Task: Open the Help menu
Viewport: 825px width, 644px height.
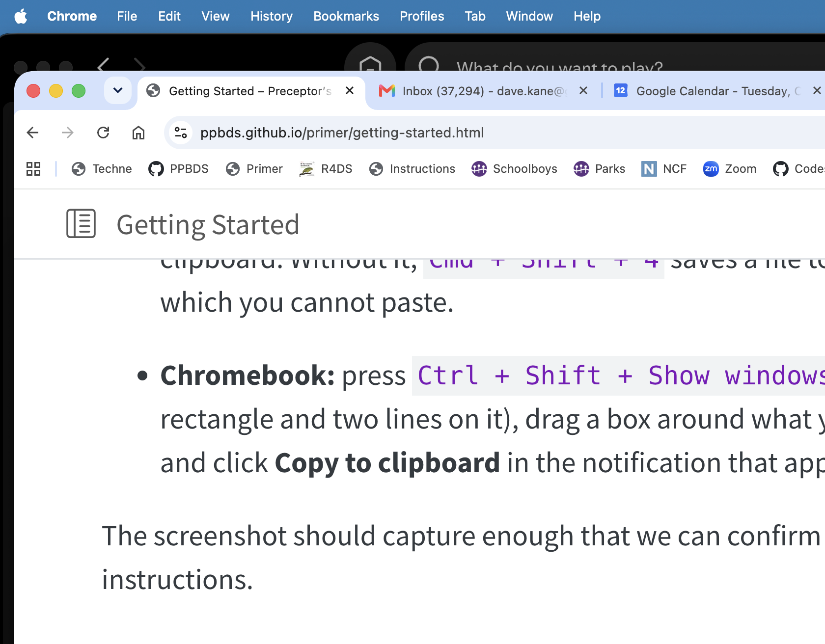Action: click(x=587, y=16)
